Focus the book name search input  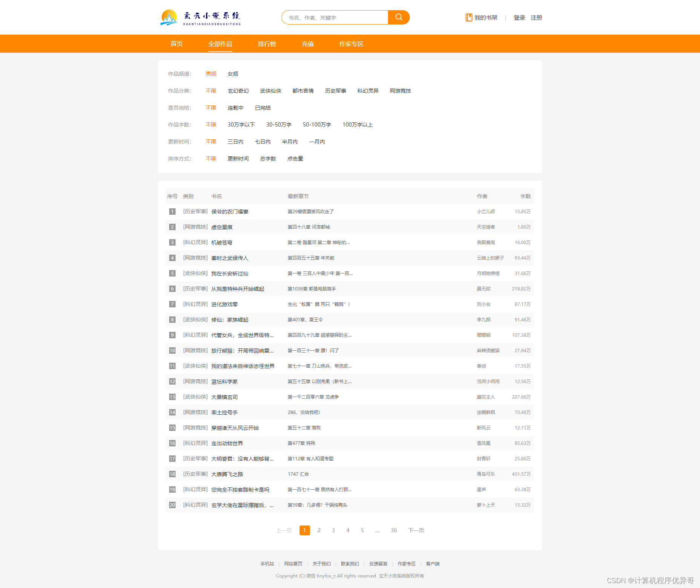335,17
